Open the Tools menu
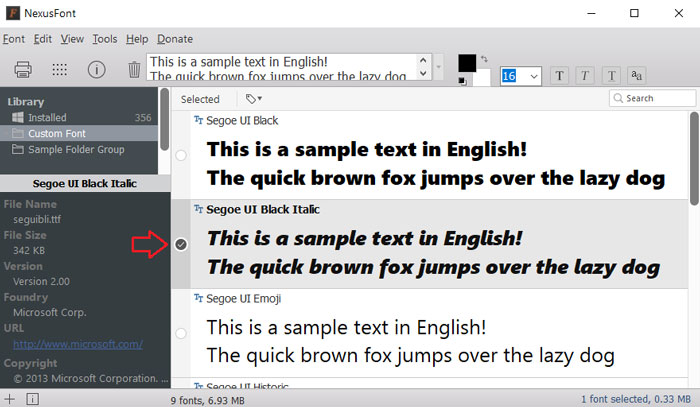Viewport: 700px width, 407px height. pos(105,39)
